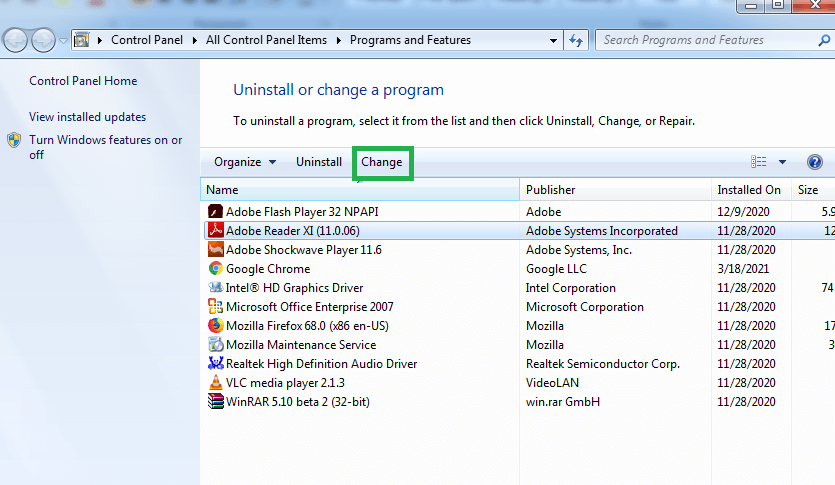Click the Mozilla Firefox icon
Image resolution: width=835 pixels, height=485 pixels.
(215, 325)
